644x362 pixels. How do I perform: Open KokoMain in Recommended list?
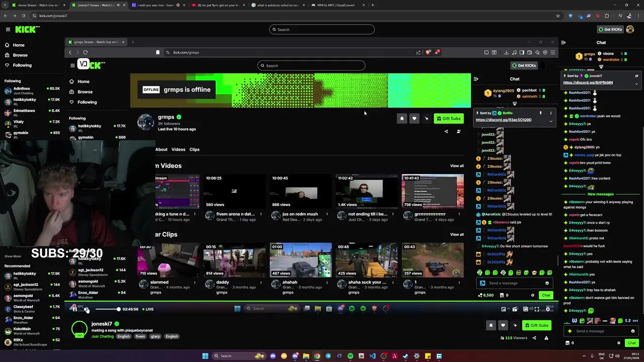[31, 331]
